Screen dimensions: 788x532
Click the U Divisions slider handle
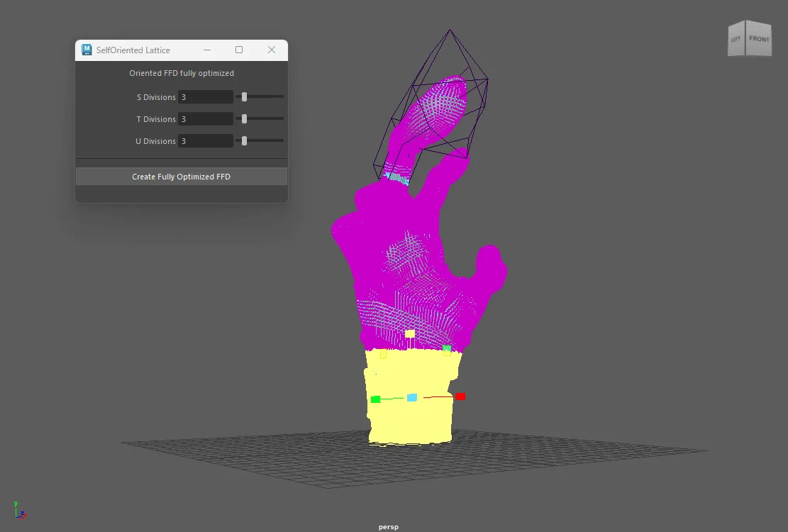point(244,140)
